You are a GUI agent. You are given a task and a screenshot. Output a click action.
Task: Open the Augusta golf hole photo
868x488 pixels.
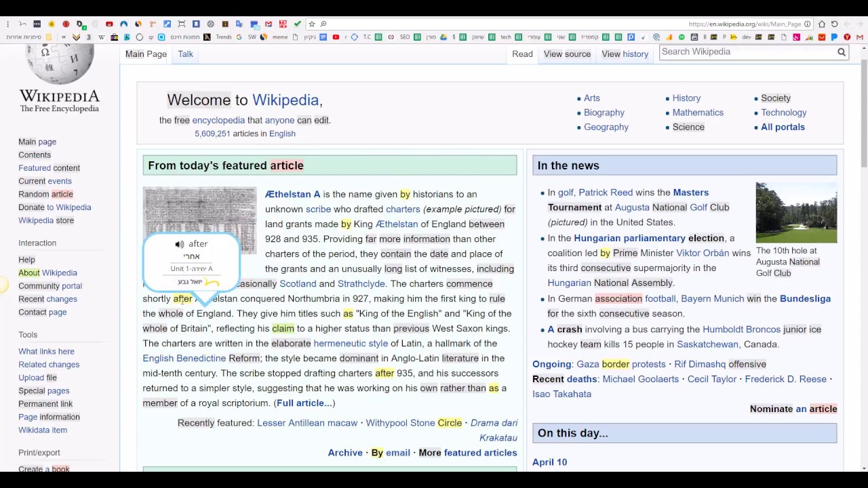point(797,213)
